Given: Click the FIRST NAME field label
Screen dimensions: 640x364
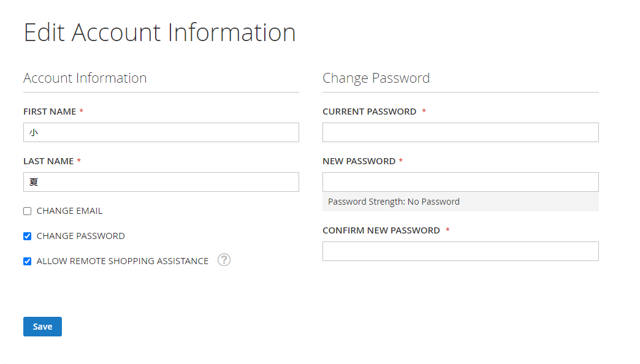Looking at the screenshot, I should point(50,112).
